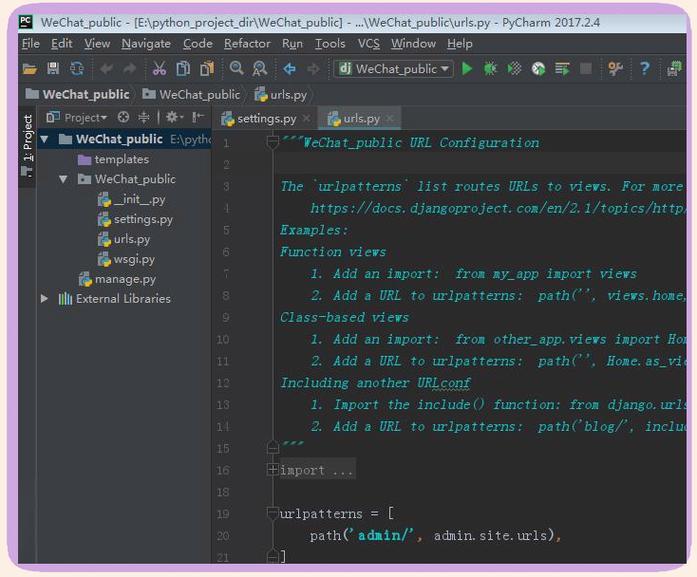This screenshot has height=577, width=697.
Task: Open Settings via wrench icon
Action: [x=615, y=68]
